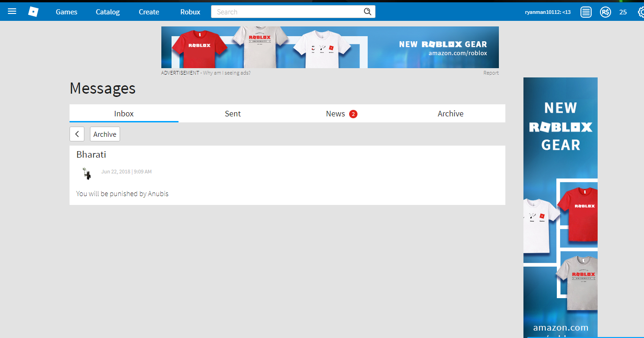Open Games in the top navigation
644x338 pixels.
tap(67, 12)
